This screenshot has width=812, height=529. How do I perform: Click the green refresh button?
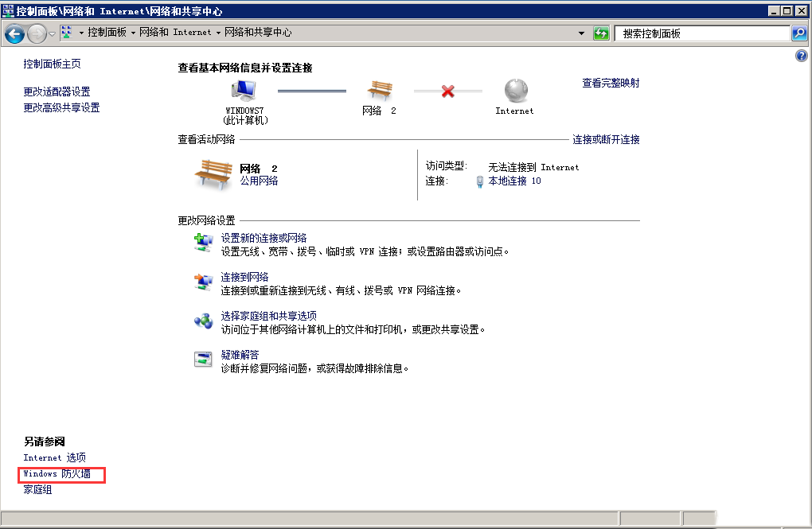click(601, 33)
